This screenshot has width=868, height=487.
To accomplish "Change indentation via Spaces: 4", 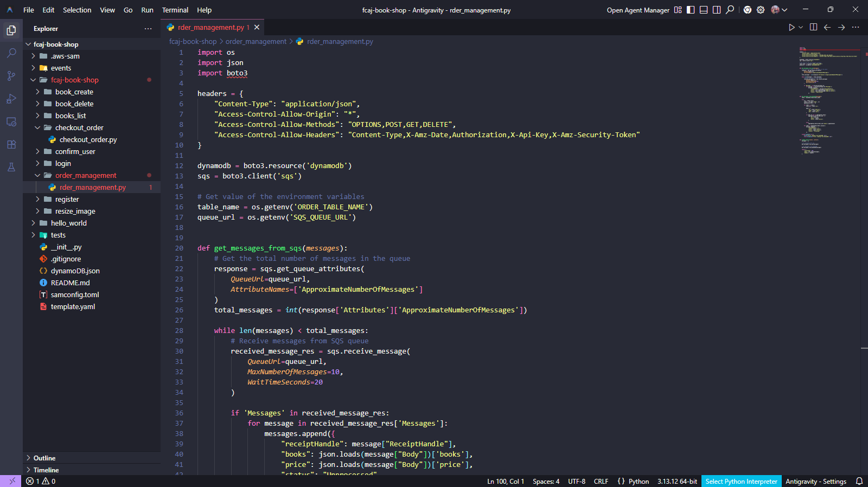I will point(546,481).
